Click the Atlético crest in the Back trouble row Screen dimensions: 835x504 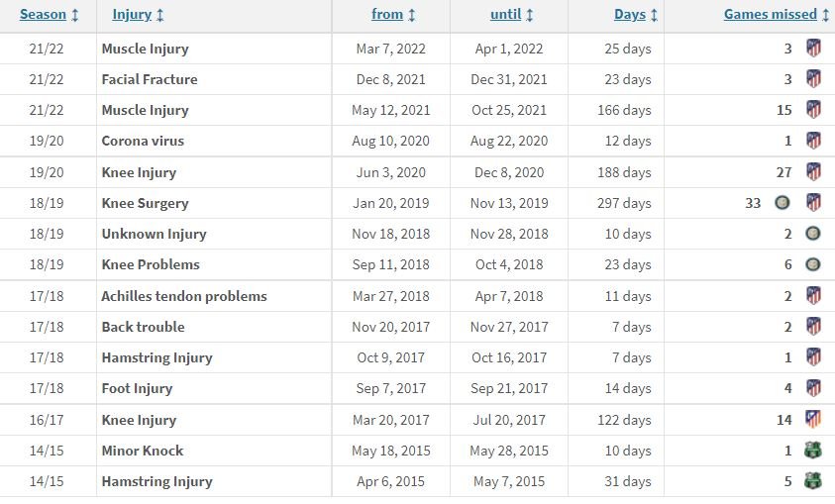[813, 326]
